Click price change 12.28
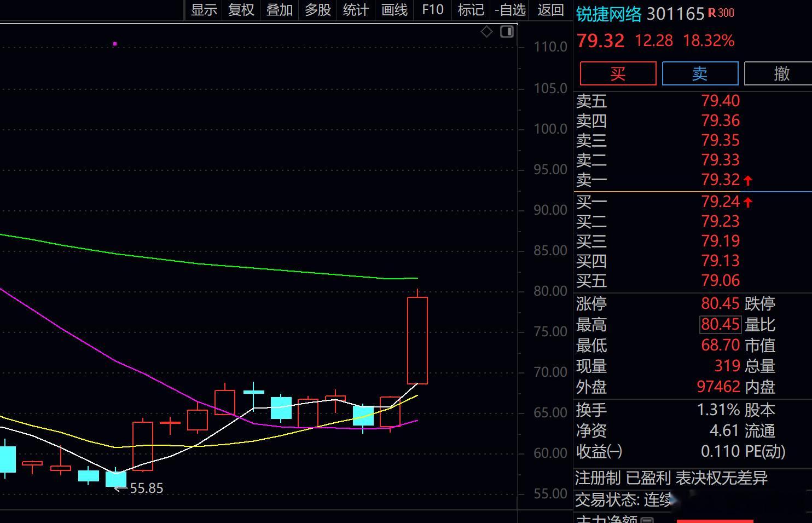Screen dimensions: 812x523 pos(654,41)
